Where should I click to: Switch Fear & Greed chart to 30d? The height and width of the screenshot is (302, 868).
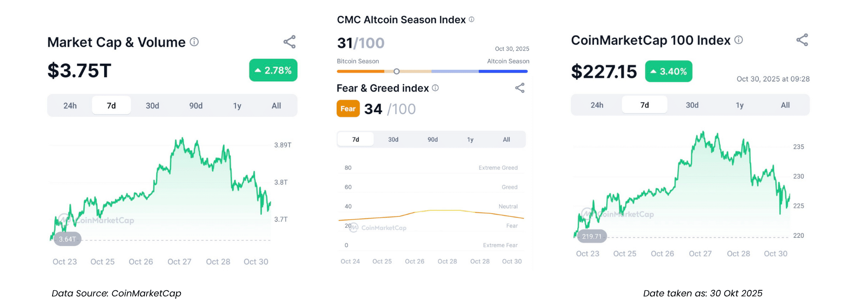click(x=394, y=140)
